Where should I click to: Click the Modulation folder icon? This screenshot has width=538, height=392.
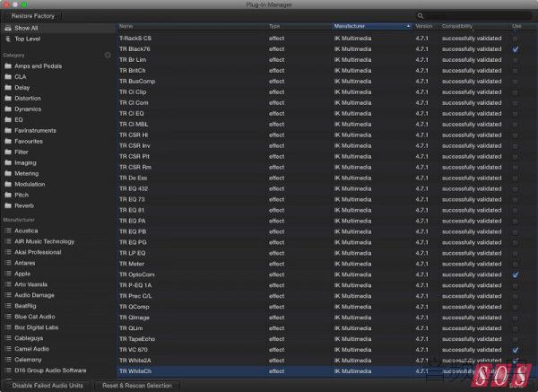pos(8,184)
